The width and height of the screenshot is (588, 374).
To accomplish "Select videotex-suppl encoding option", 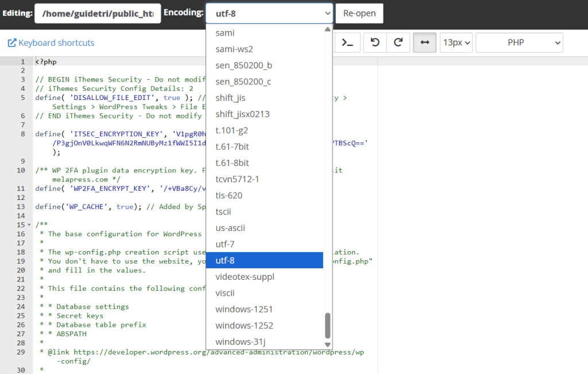I will [264, 276].
